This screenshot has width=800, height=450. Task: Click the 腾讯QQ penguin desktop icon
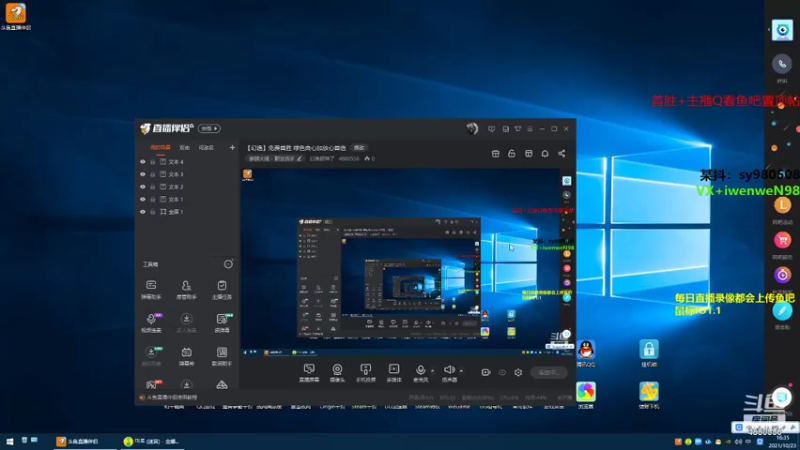point(586,354)
